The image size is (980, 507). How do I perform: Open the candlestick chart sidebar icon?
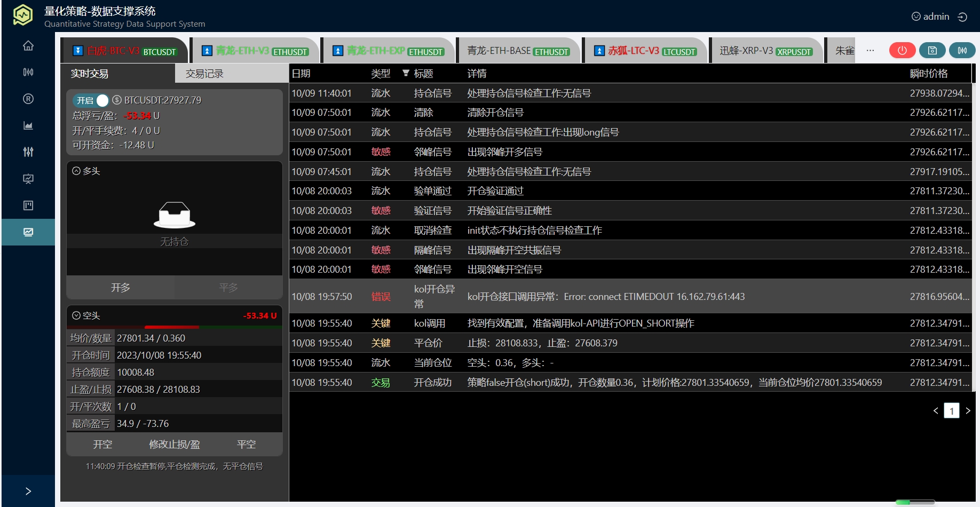28,72
